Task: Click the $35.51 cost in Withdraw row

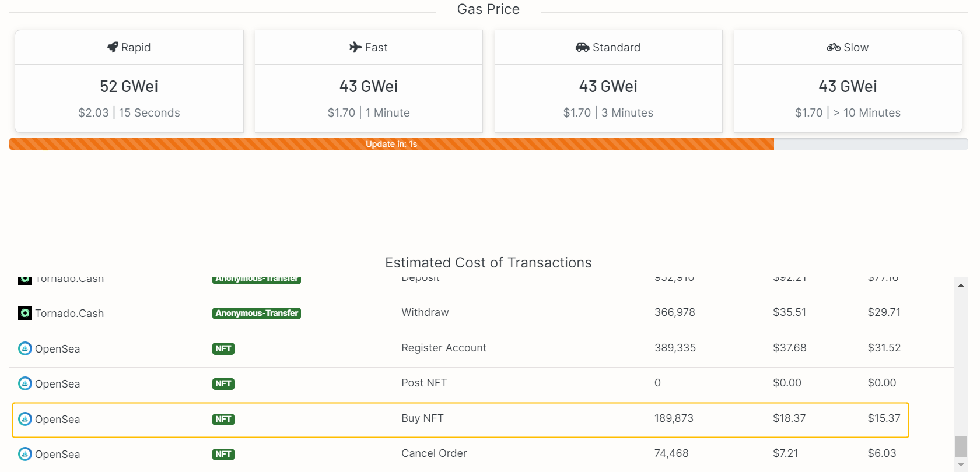Action: [x=789, y=312]
